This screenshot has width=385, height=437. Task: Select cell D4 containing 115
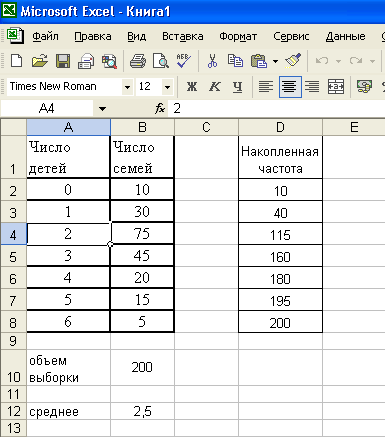[280, 234]
